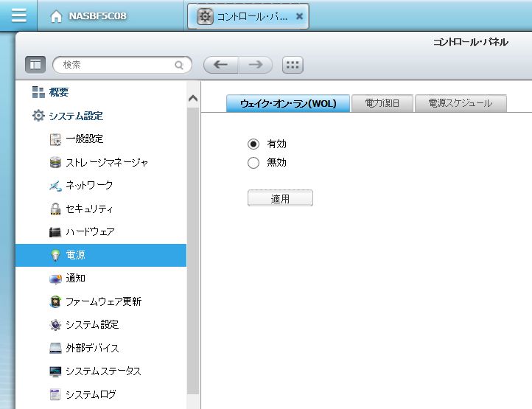Open 外部デバイス settings
The width and height of the screenshot is (532, 409).
(x=92, y=349)
